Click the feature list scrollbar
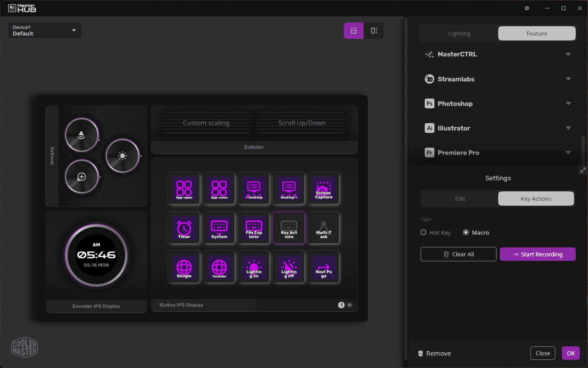588x368 pixels. (583, 150)
